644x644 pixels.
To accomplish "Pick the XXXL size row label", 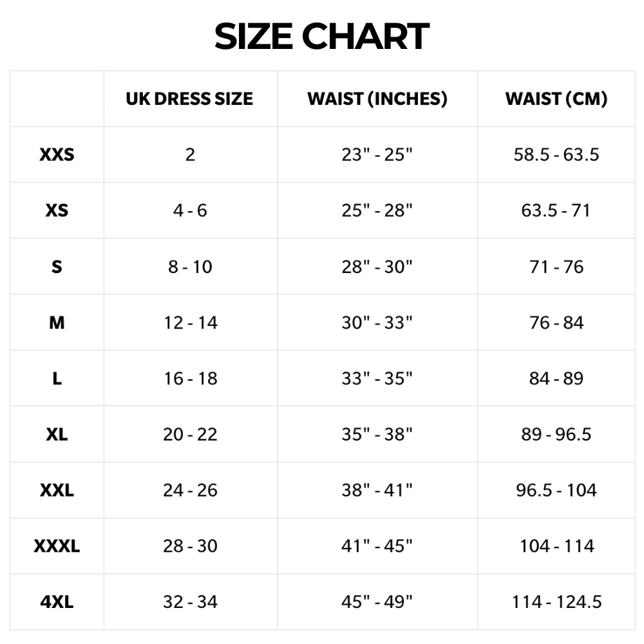I will click(57, 546).
